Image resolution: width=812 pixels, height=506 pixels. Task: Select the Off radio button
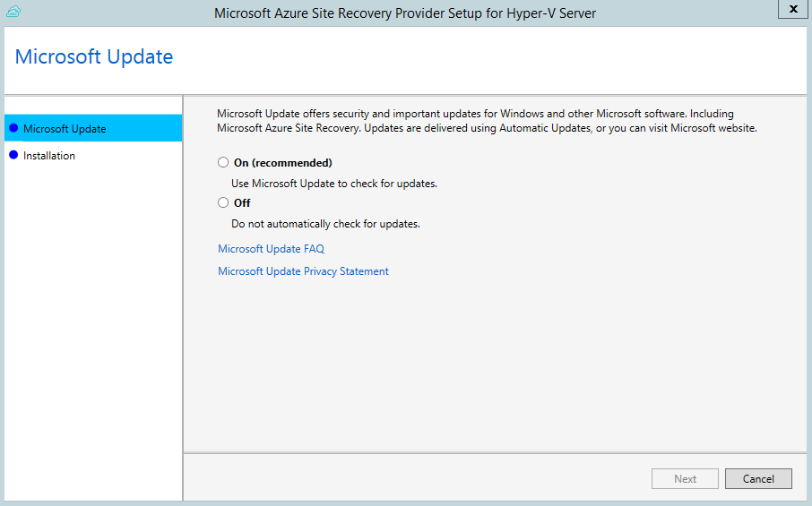[223, 202]
